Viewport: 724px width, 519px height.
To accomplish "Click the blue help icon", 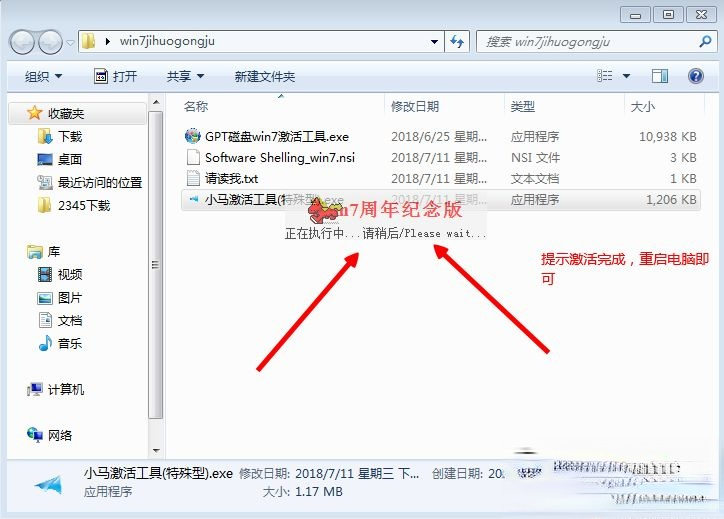I will pos(695,76).
